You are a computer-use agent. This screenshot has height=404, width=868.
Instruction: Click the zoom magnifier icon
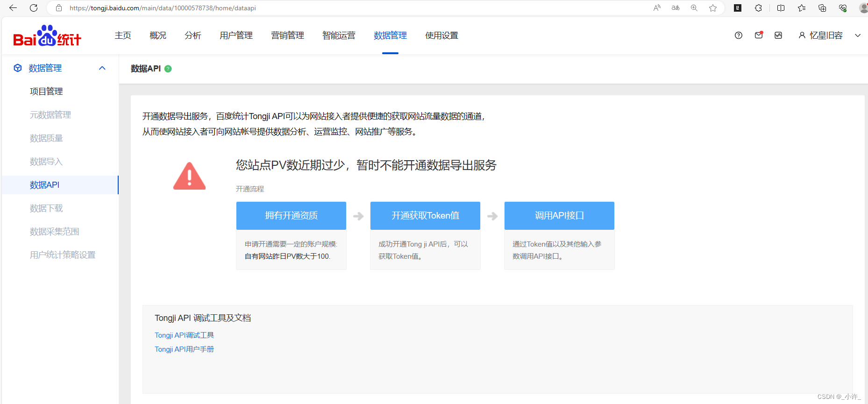694,8
